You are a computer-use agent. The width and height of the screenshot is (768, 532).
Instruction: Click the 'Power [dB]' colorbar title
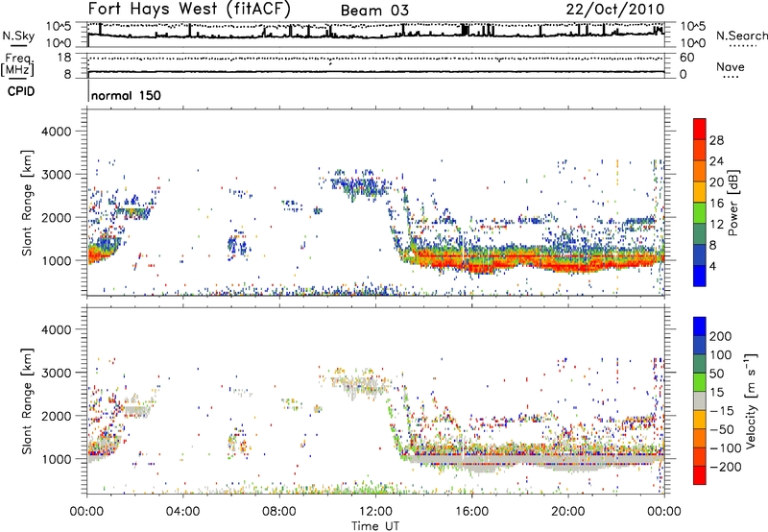click(733, 203)
